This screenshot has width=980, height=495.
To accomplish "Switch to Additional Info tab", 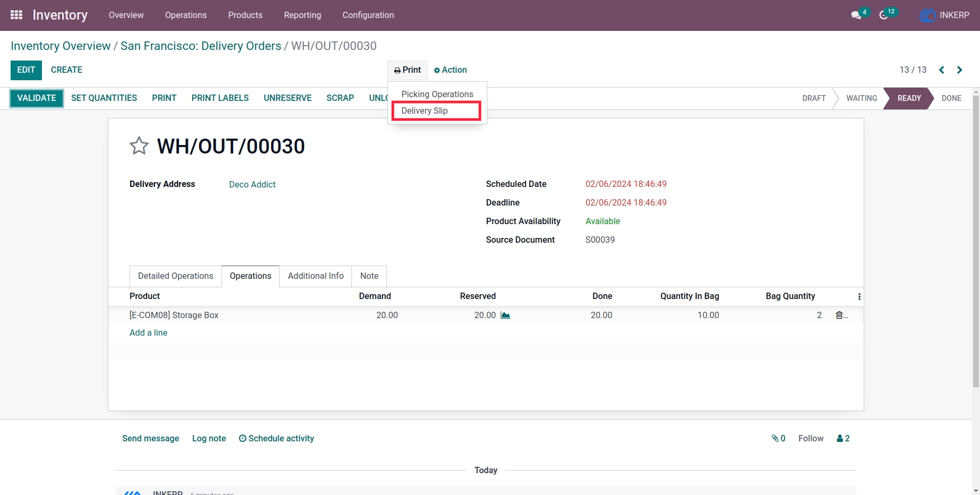I will (x=316, y=276).
